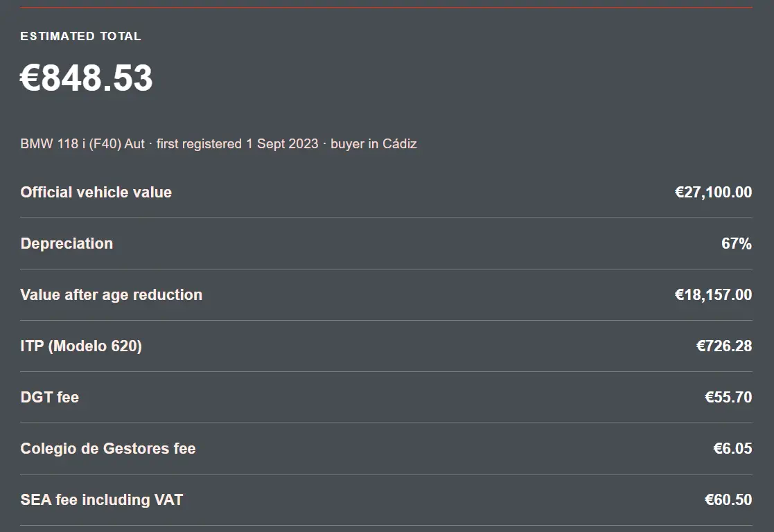Screen dimensions: 774x532
Task: Click the Colegio de Gestores fee label
Action: tap(108, 449)
